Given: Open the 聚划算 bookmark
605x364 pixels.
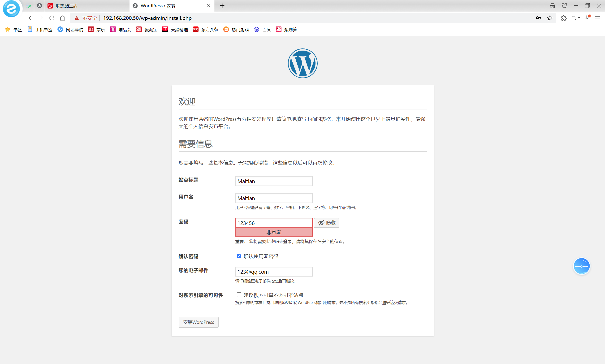Looking at the screenshot, I should coord(286,30).
